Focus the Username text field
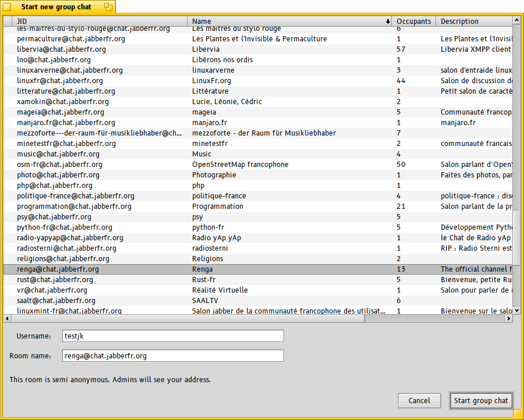The height and width of the screenshot is (420, 524). click(x=173, y=336)
